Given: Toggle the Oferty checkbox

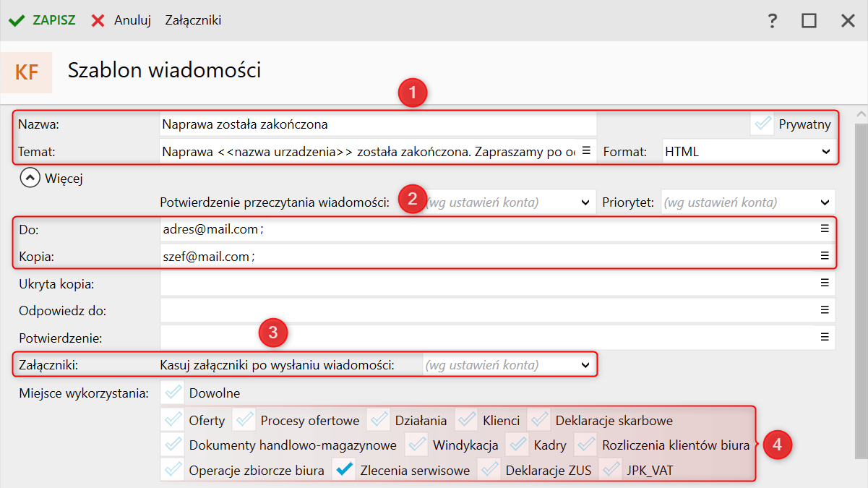Looking at the screenshot, I should [172, 420].
